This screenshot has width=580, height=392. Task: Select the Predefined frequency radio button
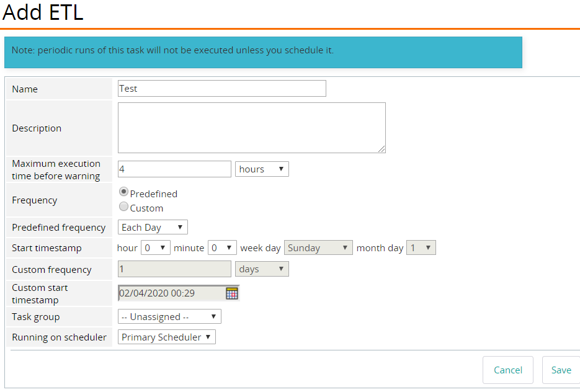[123, 193]
